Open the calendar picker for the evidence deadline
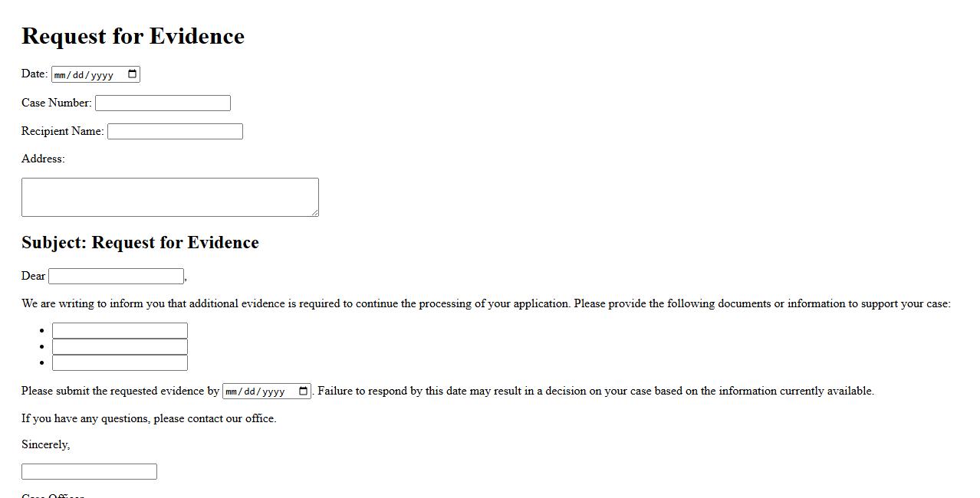The image size is (980, 498). pyautogui.click(x=304, y=392)
